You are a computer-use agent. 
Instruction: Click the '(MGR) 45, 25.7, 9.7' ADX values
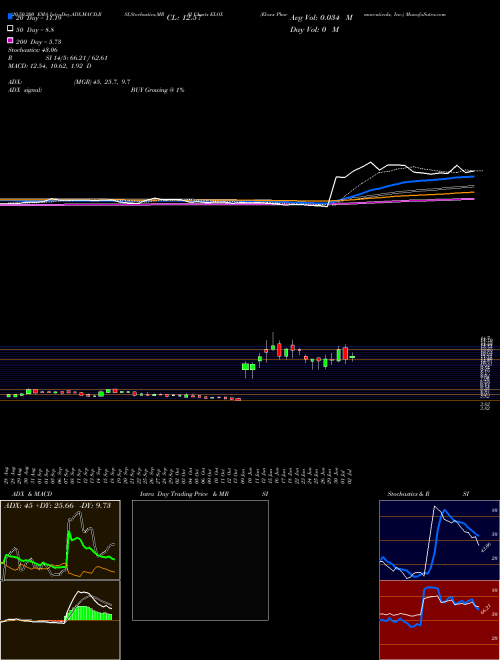[102, 82]
